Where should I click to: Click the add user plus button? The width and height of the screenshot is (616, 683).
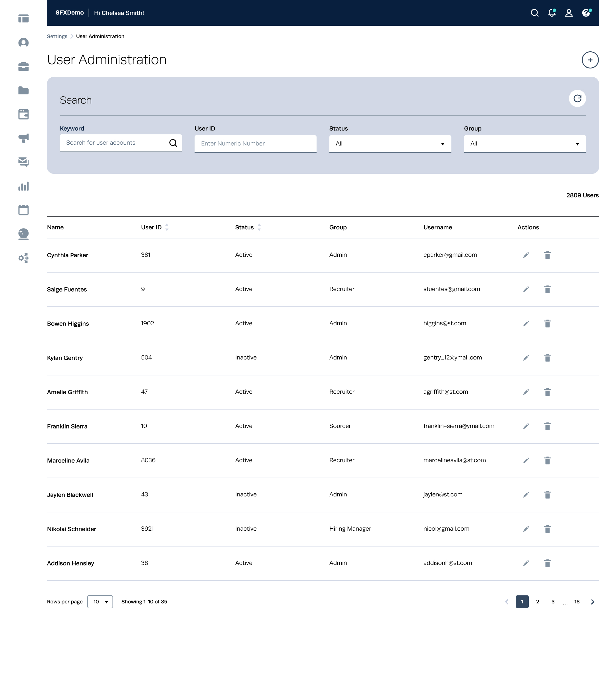[590, 60]
